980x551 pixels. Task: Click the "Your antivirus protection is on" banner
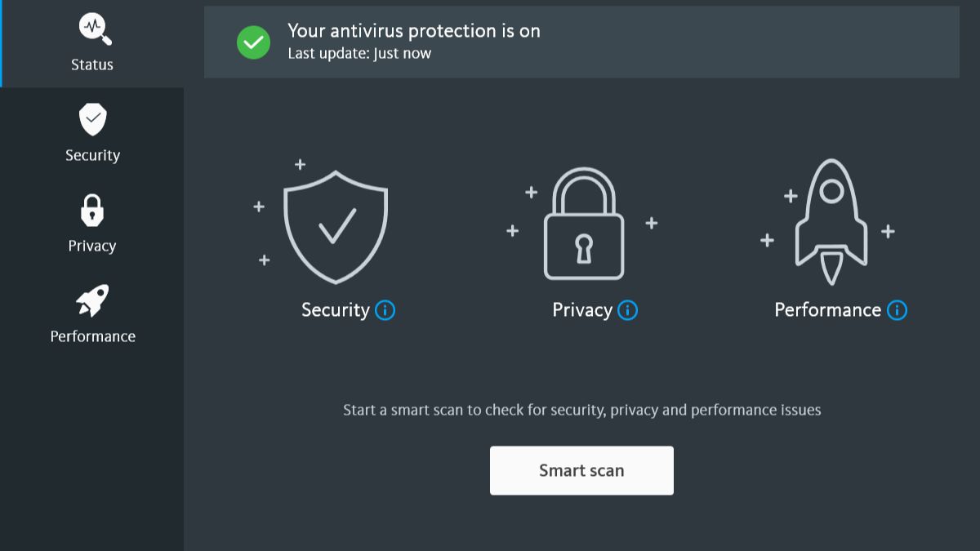pos(581,42)
